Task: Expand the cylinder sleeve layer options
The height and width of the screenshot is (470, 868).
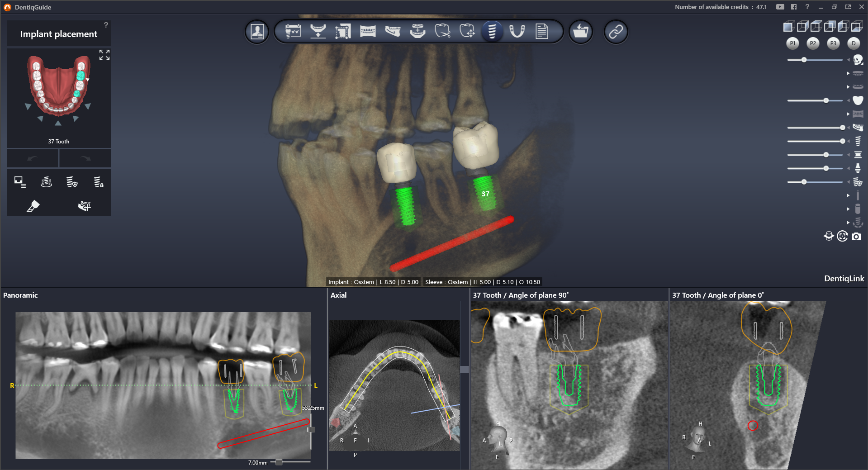Action: pyautogui.click(x=848, y=209)
